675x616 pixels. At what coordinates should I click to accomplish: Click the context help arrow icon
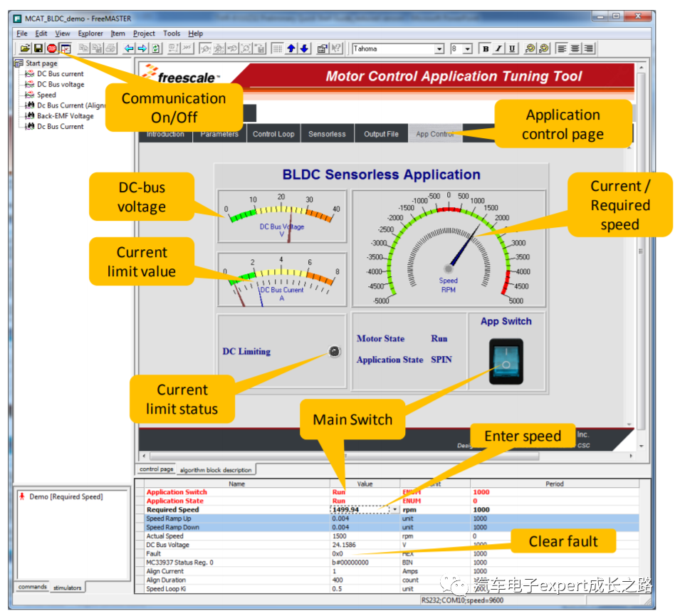point(336,48)
